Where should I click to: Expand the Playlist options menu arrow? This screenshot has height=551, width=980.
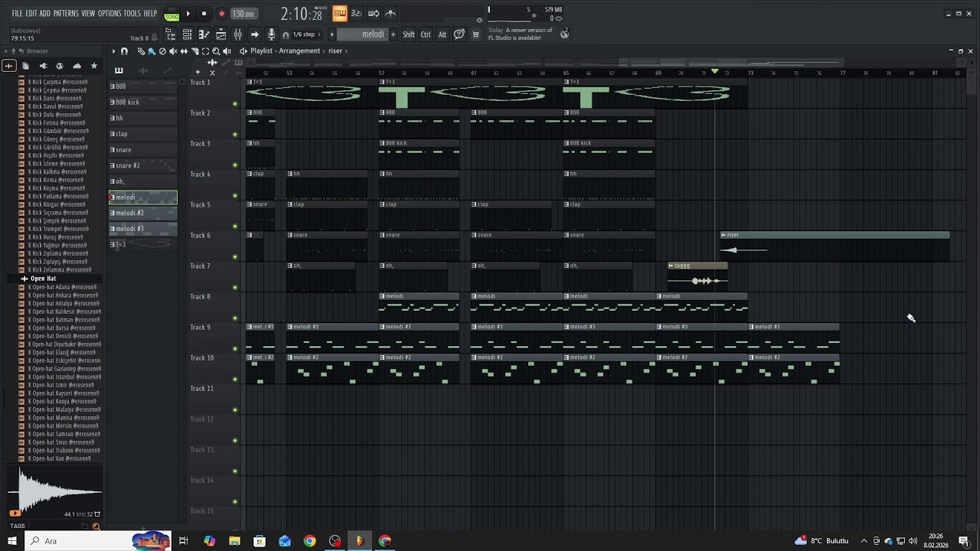113,51
